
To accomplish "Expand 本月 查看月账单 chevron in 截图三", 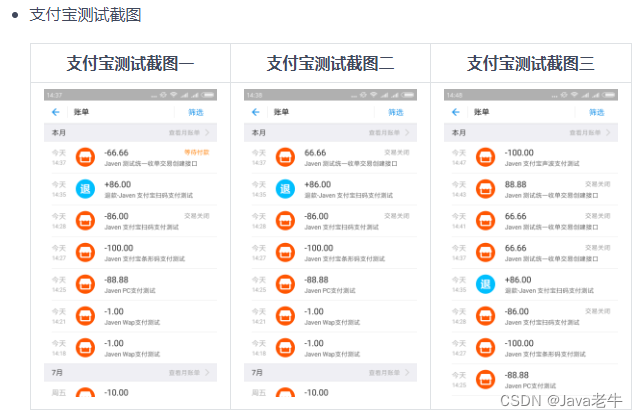I will 608,133.
